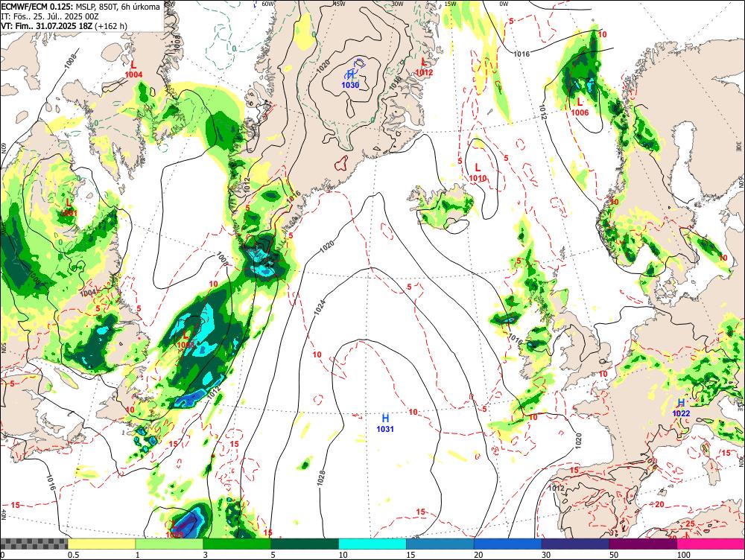Click the legend value 30

click(x=546, y=555)
